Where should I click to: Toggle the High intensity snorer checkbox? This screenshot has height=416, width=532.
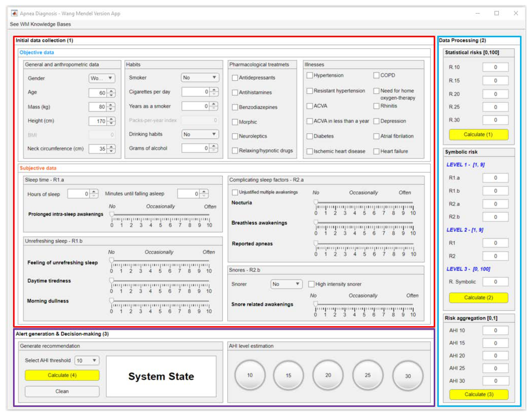pos(311,284)
